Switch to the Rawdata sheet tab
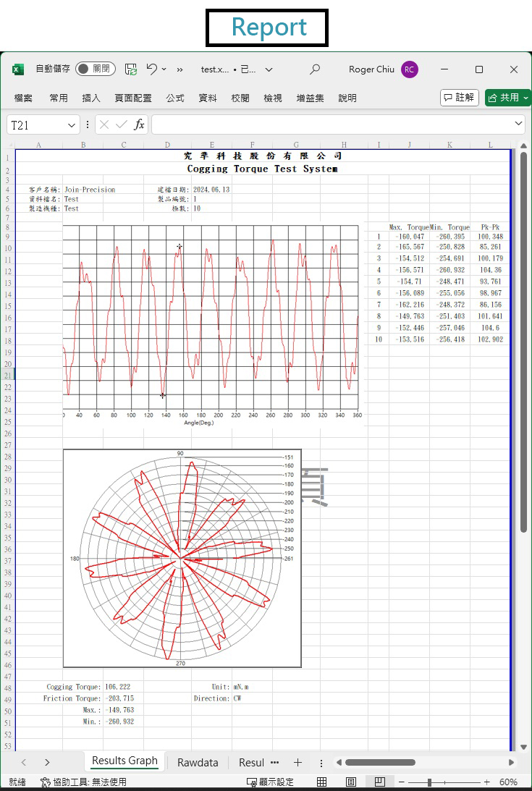532x791 pixels. pyautogui.click(x=198, y=762)
